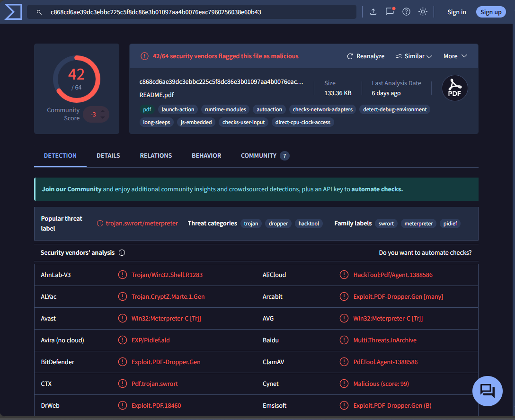Toggle the light/dark theme sun icon
The height and width of the screenshot is (420, 515).
[423, 12]
